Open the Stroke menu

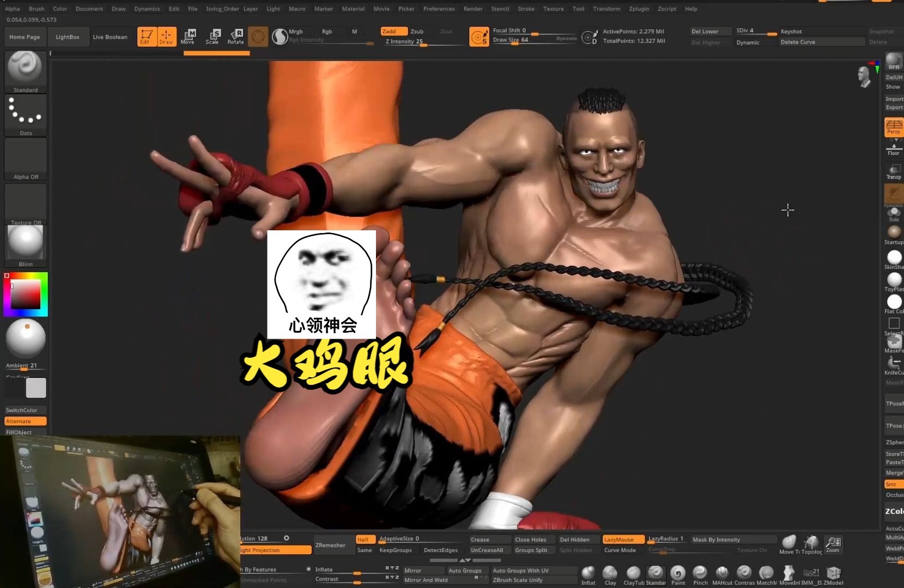[526, 9]
